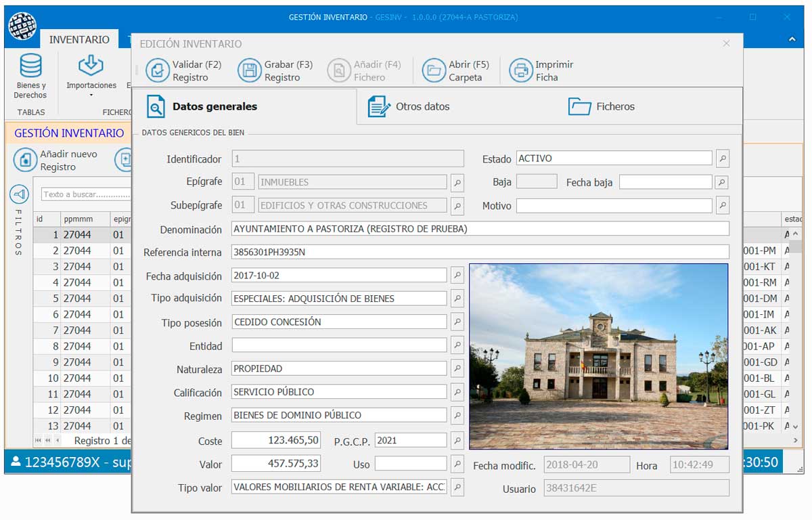Click the Importaciones download icon

coord(91,66)
